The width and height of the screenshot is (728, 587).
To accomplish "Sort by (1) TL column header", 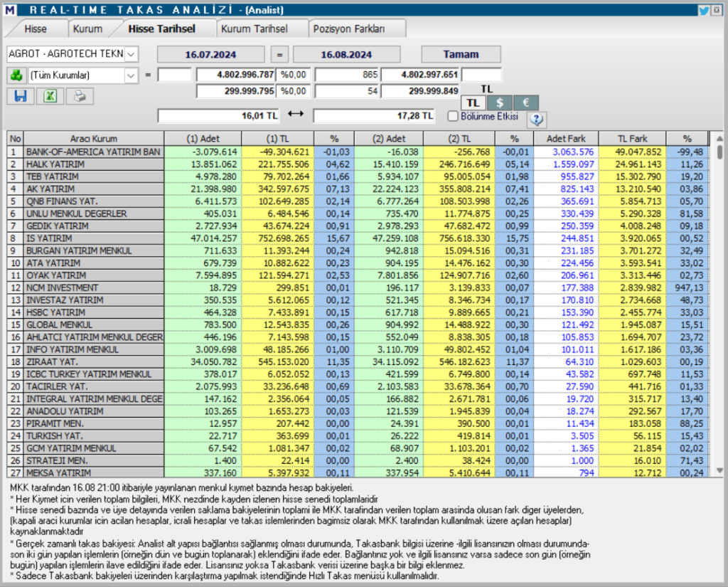I will pyautogui.click(x=278, y=139).
